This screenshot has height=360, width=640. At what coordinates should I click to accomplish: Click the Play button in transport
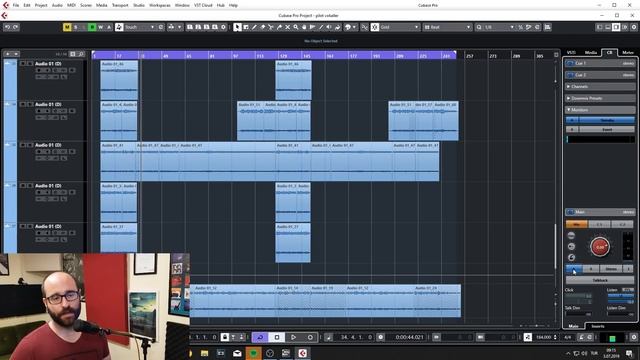click(x=293, y=337)
